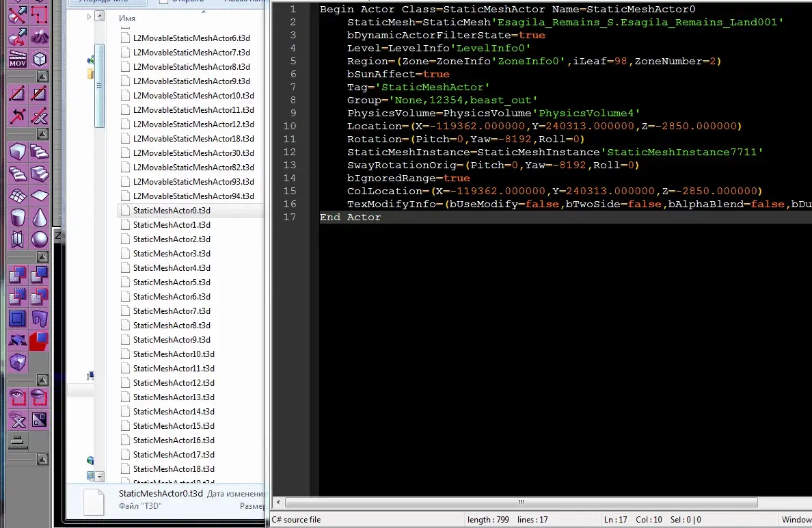
Task: Click 'C# source file' in status bar
Action: coord(296,520)
